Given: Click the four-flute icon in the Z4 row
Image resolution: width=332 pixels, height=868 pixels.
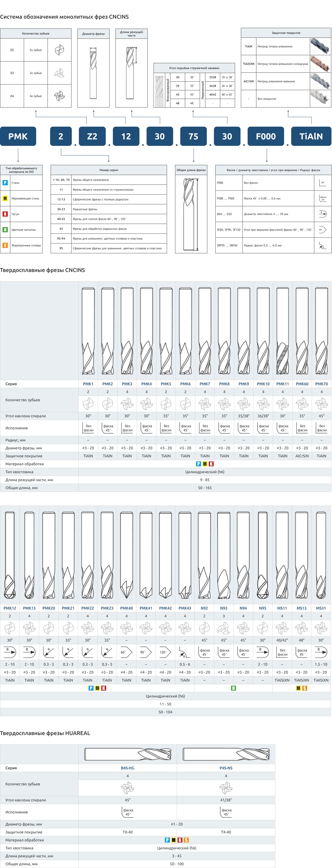Looking at the screenshot, I should pos(60,96).
